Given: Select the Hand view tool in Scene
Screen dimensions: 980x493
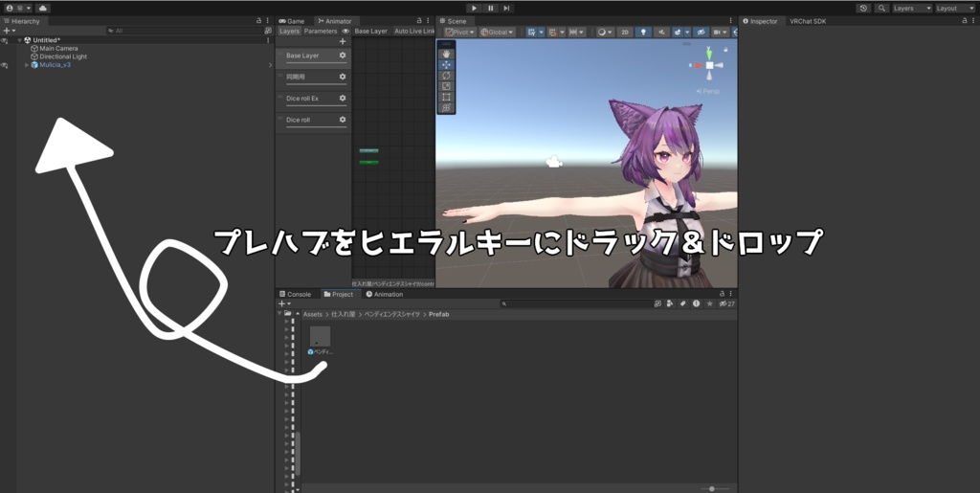Looking at the screenshot, I should click(x=446, y=54).
